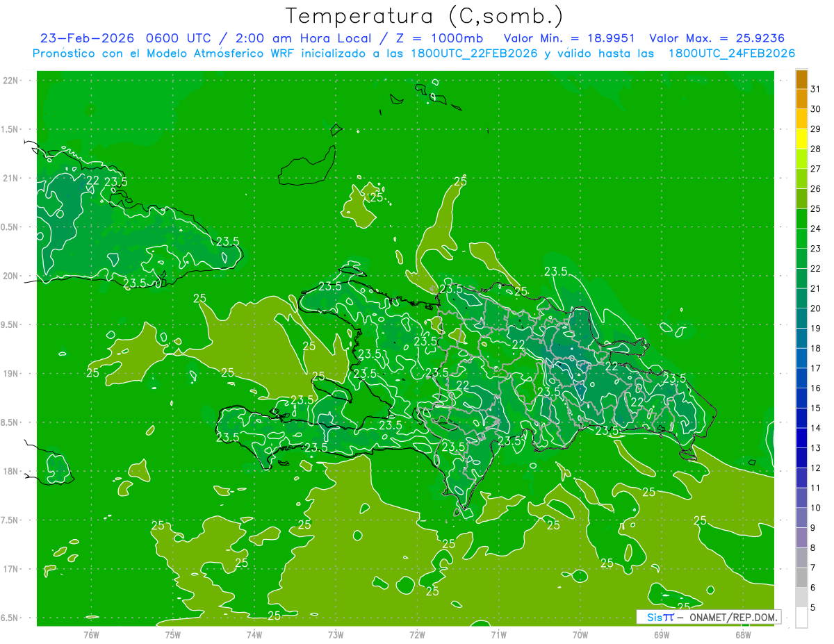Click the teal swatch between 19 and 20
This screenshot has height=644, width=834.
pyautogui.click(x=802, y=319)
